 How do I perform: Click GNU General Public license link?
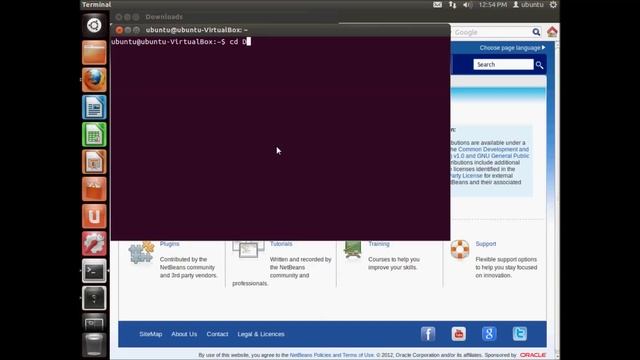pos(503,156)
